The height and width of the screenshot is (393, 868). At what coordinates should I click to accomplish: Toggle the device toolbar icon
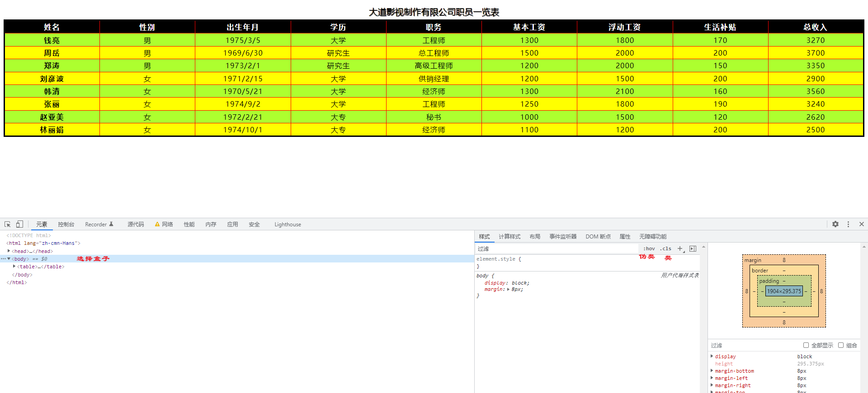click(x=19, y=225)
